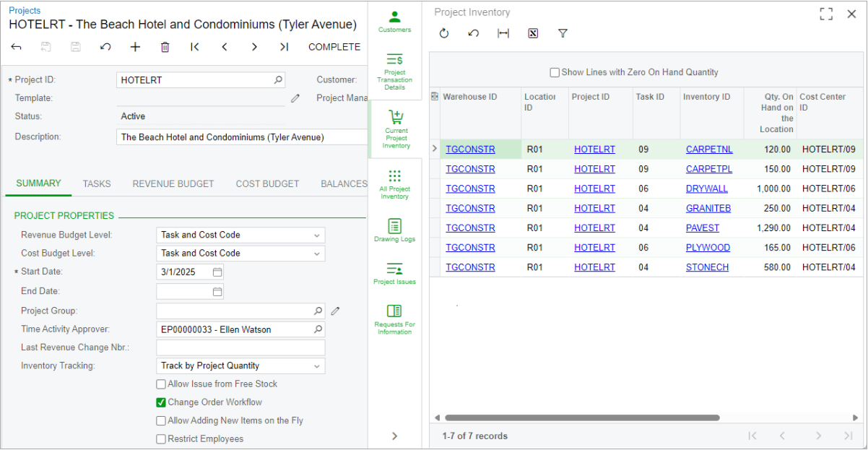Open filter settings in Project Inventory
The image size is (868, 450).
click(563, 33)
